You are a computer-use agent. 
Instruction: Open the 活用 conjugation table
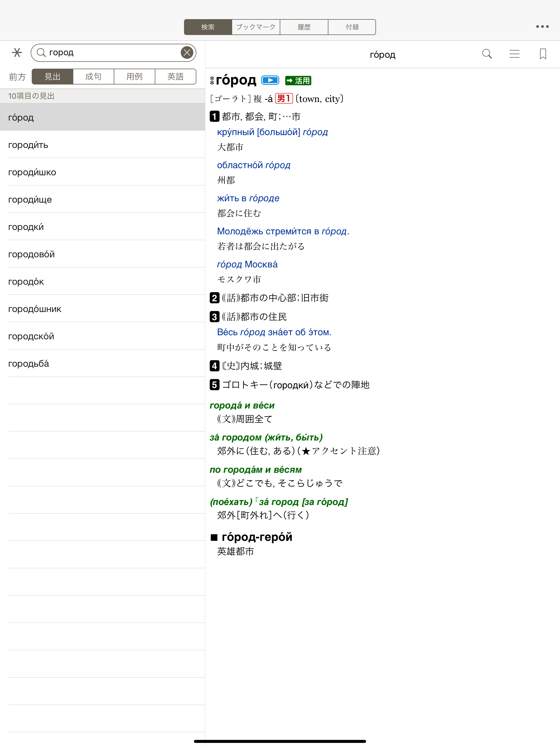(x=298, y=80)
